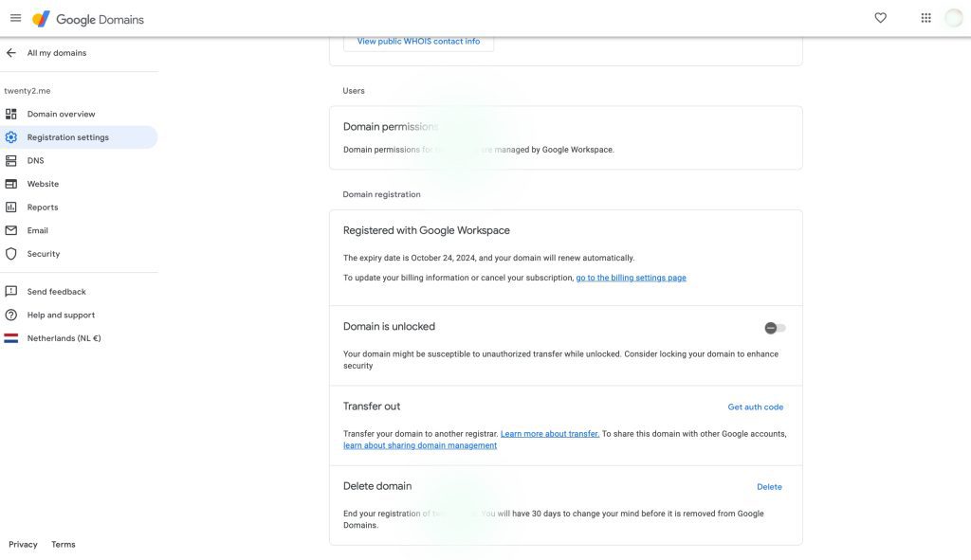Screen dimensions: 971x560
Task: Open Help and support label
Action: tap(61, 315)
